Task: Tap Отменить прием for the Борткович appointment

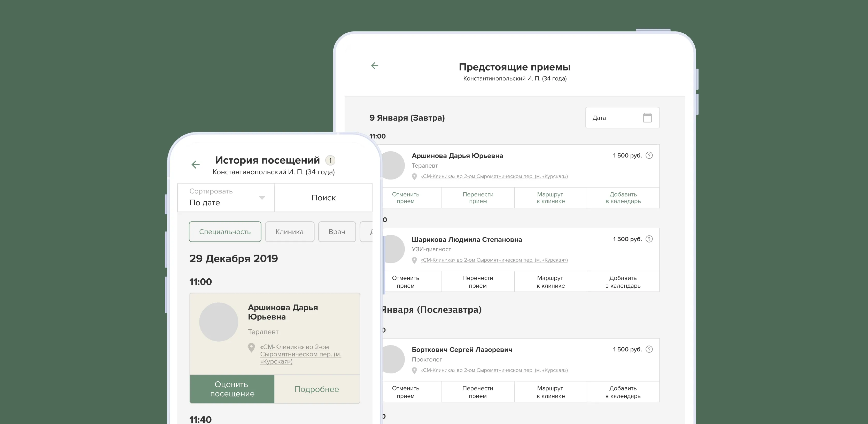Action: point(412,392)
